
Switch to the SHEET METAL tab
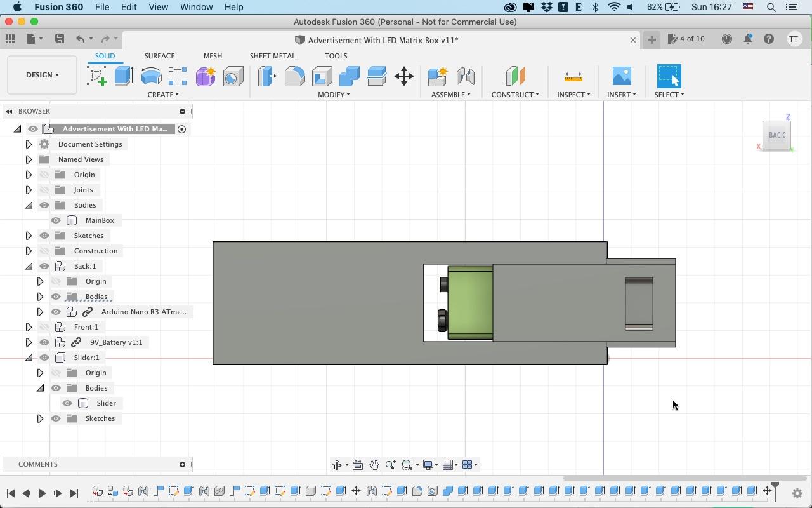[272, 56]
